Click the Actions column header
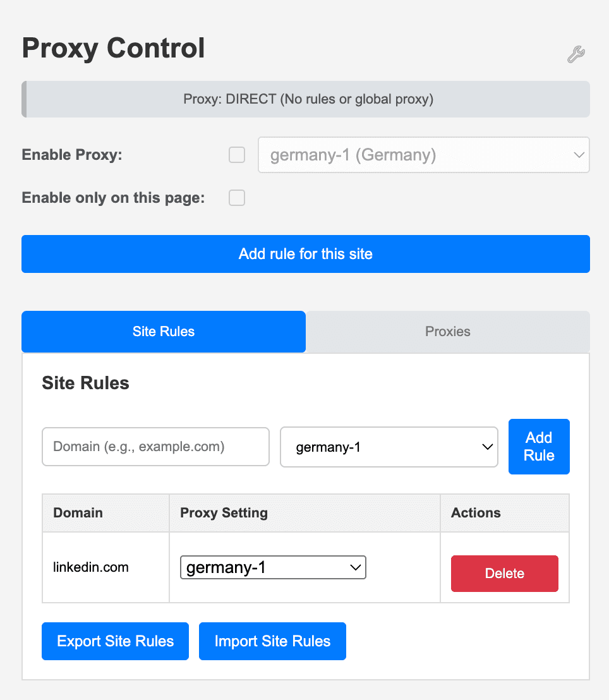This screenshot has width=609, height=700. click(475, 512)
